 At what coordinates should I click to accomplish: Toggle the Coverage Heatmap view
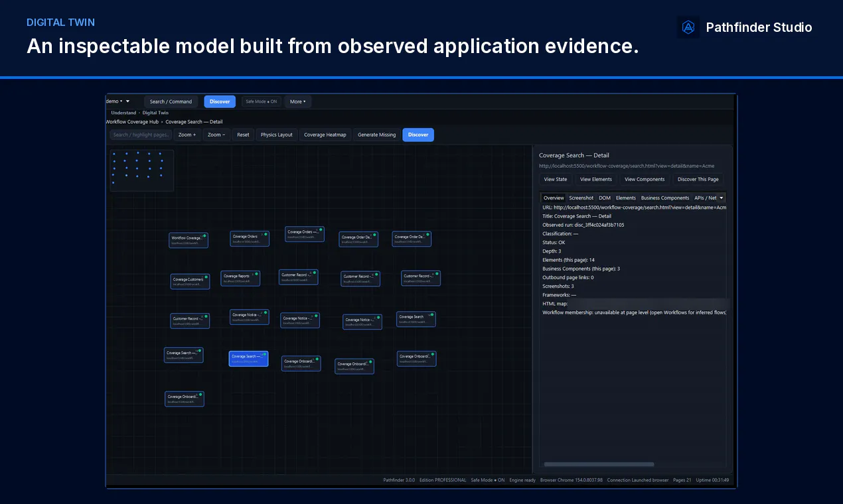point(325,135)
